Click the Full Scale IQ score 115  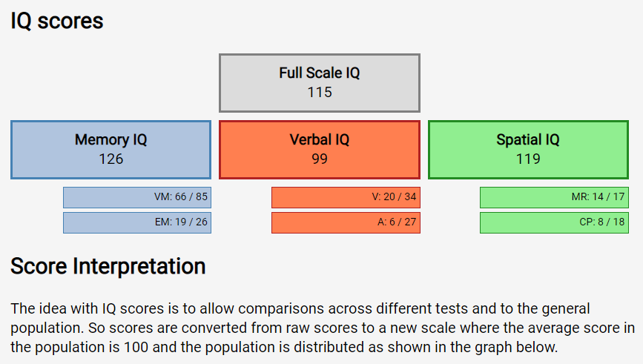click(320, 93)
